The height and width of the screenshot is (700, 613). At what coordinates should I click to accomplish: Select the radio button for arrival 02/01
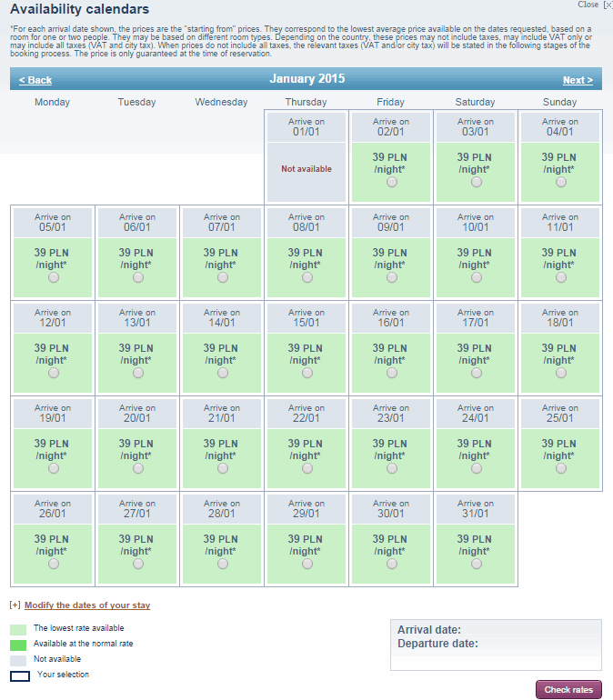(x=392, y=182)
